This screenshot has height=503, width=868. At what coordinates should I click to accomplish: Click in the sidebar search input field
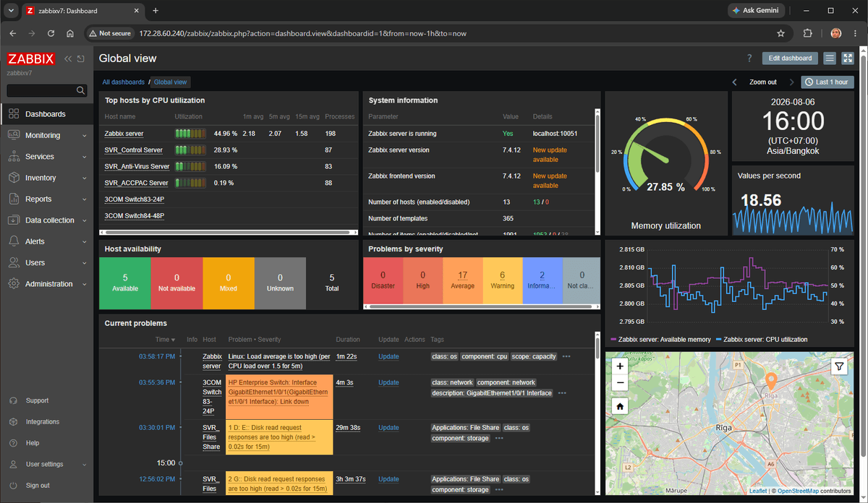(x=41, y=90)
